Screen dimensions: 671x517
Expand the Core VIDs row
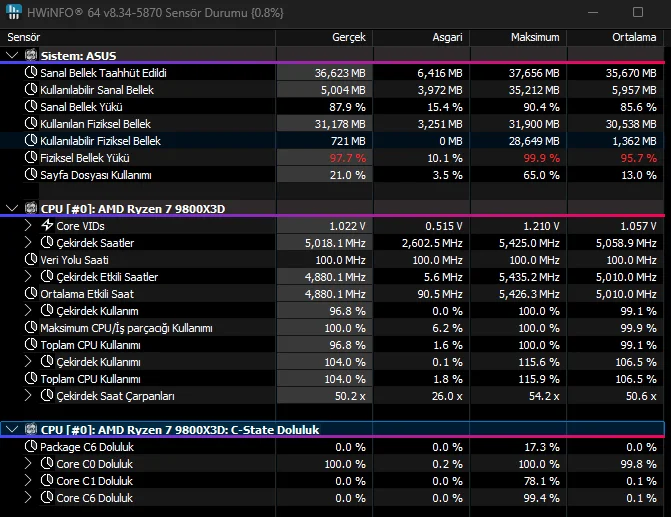click(28, 226)
